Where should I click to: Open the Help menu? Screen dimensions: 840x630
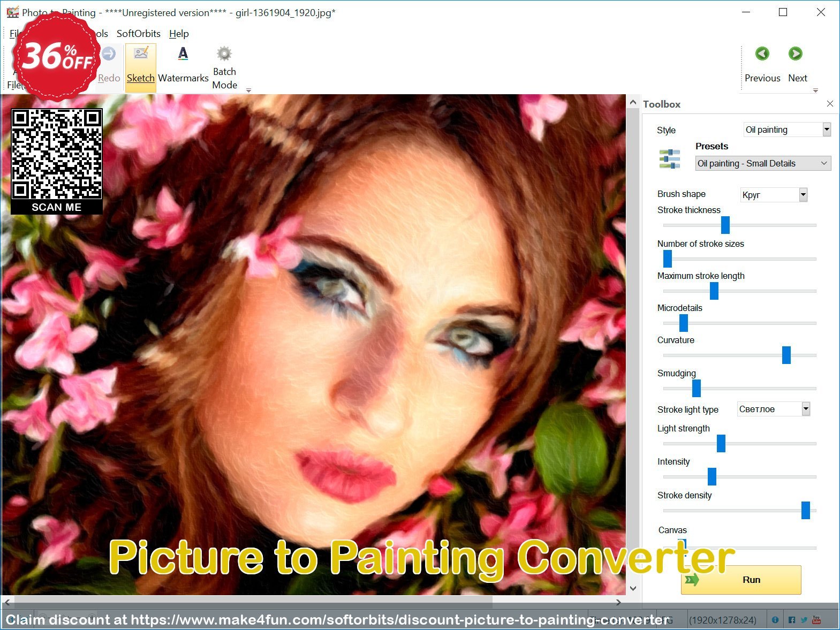tap(179, 33)
